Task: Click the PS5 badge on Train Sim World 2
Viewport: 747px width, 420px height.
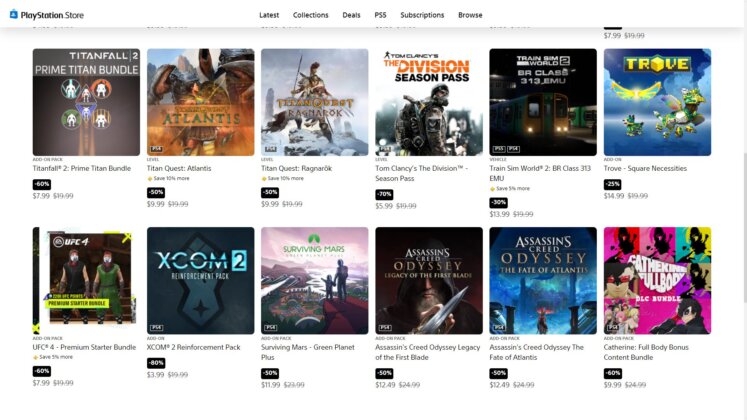Action: (499, 149)
